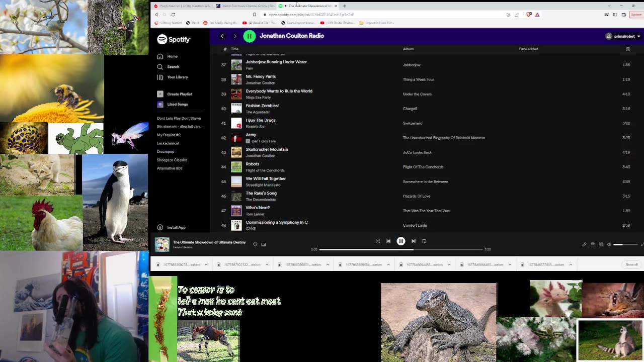
Task: Skip to the next track
Action: click(414, 241)
